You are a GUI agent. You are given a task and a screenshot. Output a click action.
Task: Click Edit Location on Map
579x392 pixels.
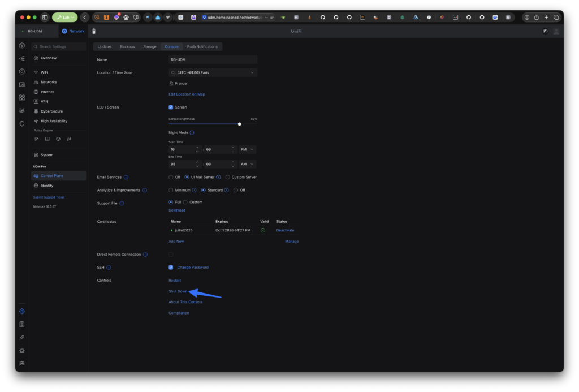click(187, 94)
